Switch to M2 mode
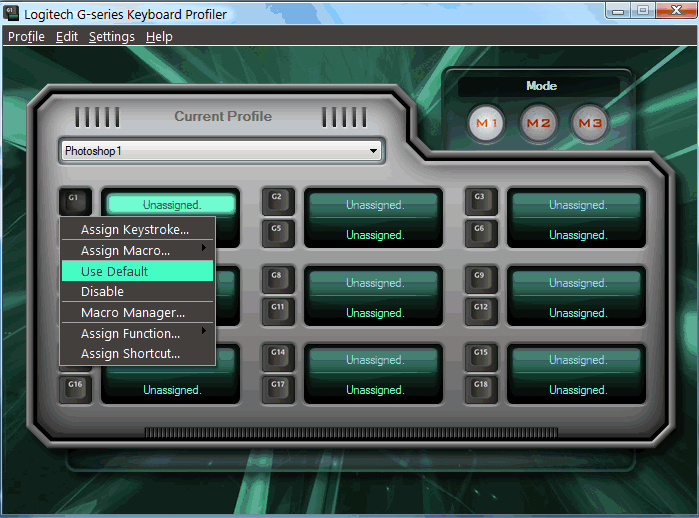 pos(539,123)
